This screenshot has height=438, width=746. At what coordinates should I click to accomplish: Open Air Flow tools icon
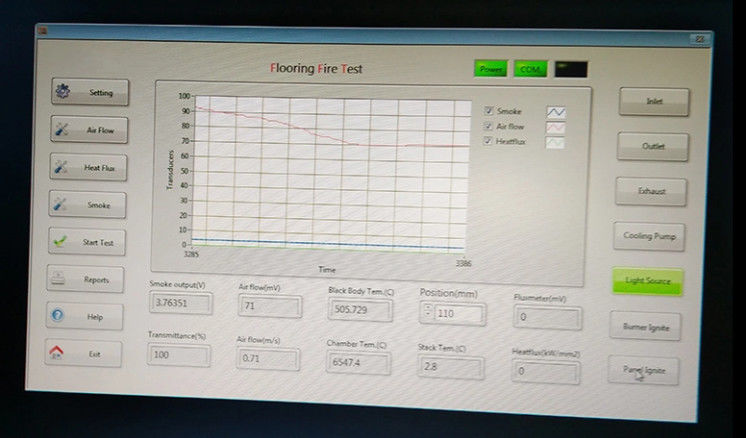pos(61,130)
